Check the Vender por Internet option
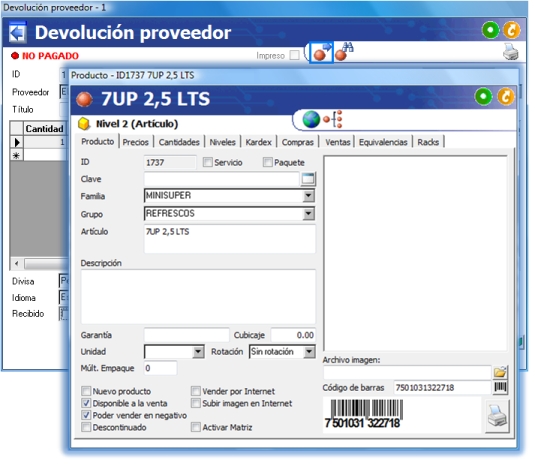535x466 pixels. pyautogui.click(x=196, y=391)
